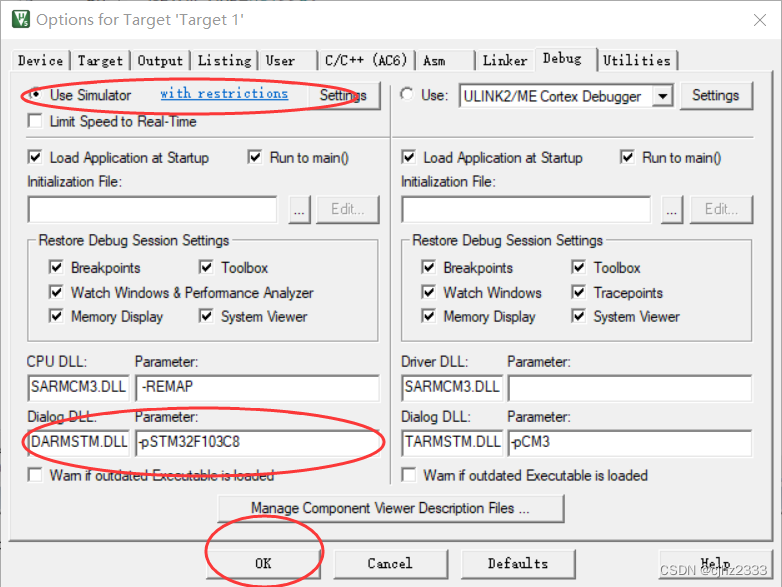Go to the User tab
This screenshot has width=782, height=587.
288,61
